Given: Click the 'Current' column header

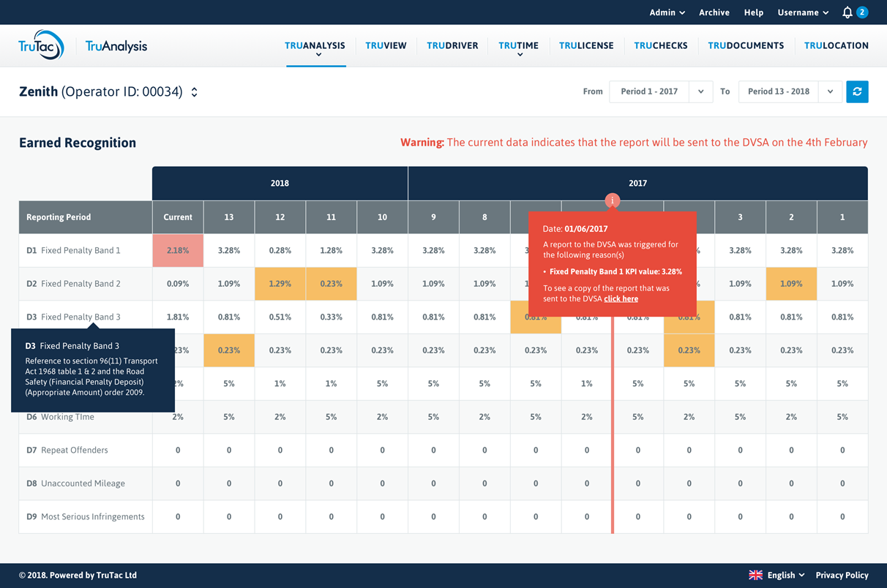Looking at the screenshot, I should click(178, 217).
